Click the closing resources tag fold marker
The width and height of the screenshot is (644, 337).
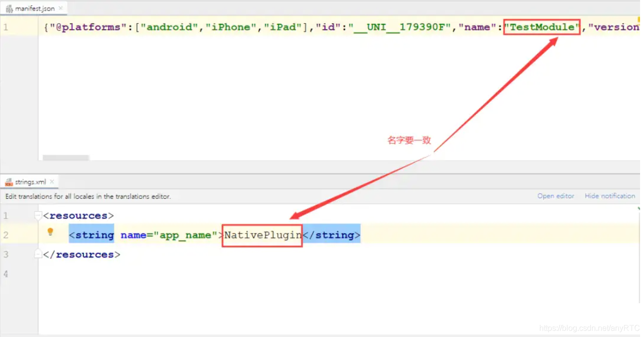coord(38,254)
